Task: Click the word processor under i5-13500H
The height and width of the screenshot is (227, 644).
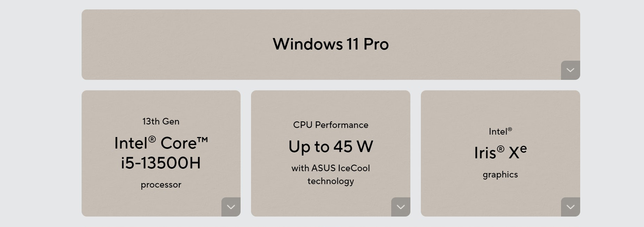Action: point(161,185)
